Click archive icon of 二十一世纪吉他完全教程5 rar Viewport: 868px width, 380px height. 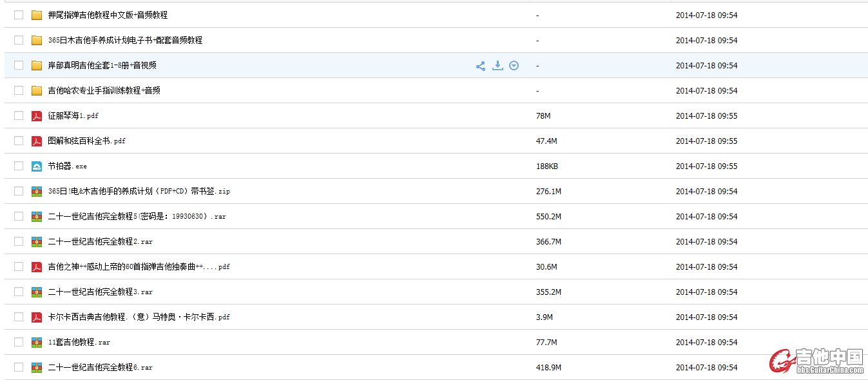(x=37, y=216)
